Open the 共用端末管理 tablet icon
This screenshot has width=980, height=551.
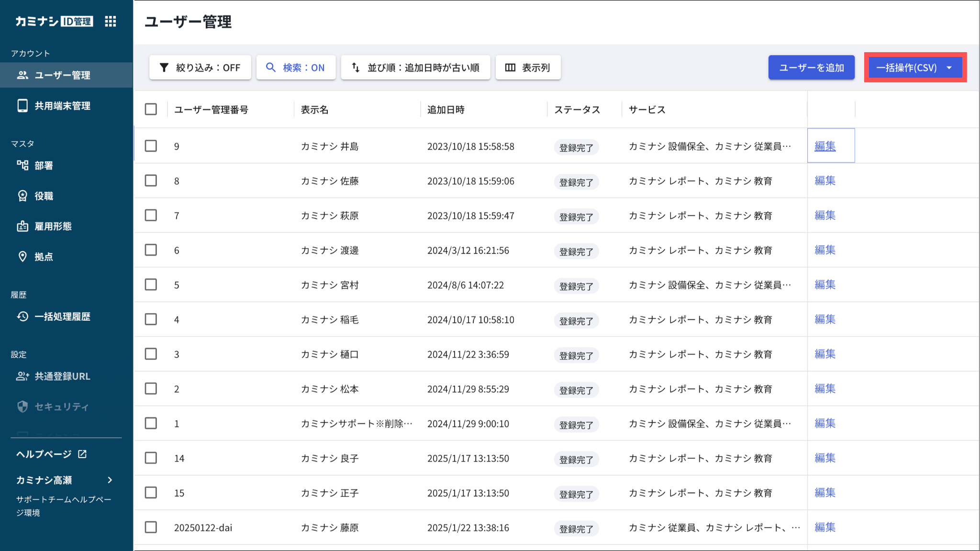click(x=22, y=105)
